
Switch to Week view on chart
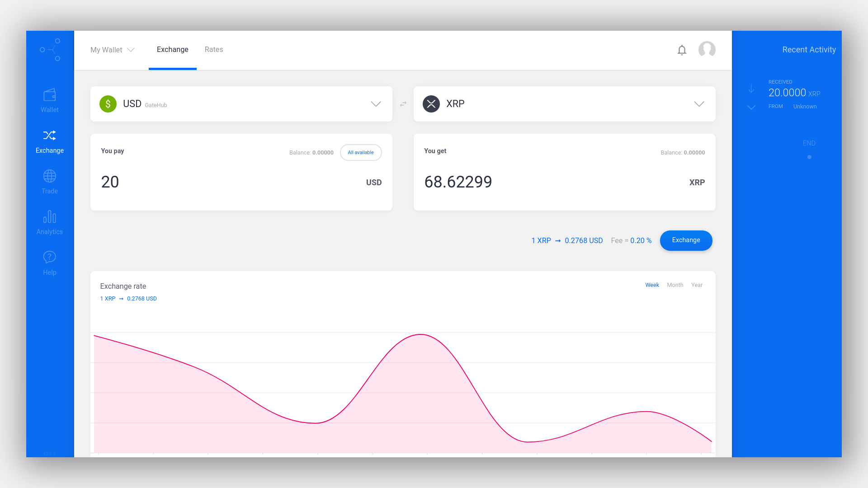[x=652, y=284]
